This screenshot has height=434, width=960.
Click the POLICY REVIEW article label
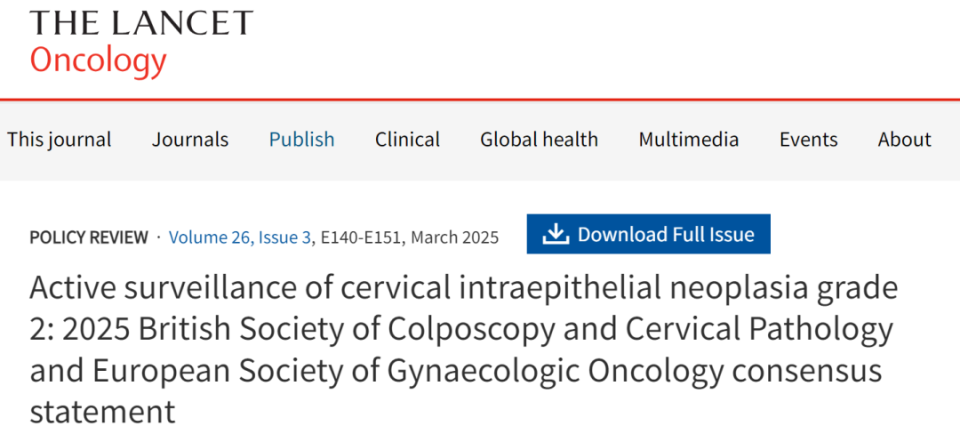(88, 238)
